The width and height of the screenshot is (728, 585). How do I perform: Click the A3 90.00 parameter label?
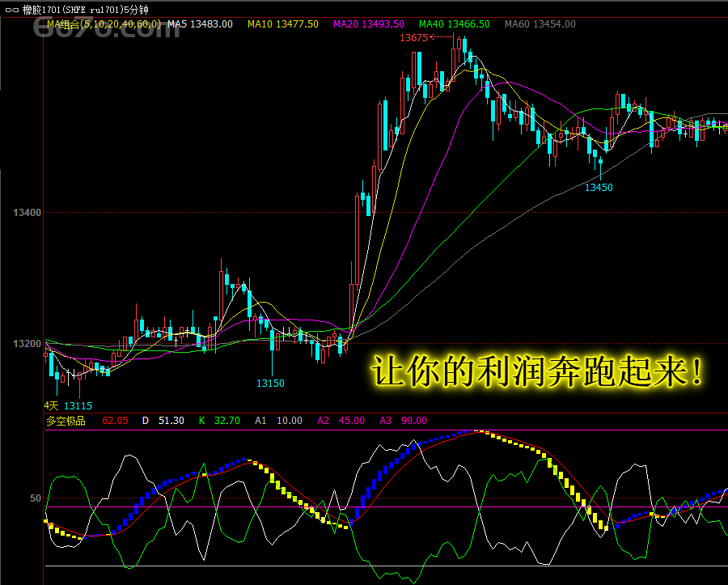click(x=402, y=421)
